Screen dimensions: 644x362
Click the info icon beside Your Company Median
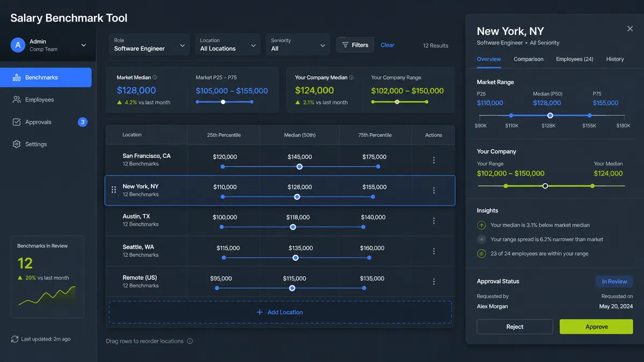352,78
